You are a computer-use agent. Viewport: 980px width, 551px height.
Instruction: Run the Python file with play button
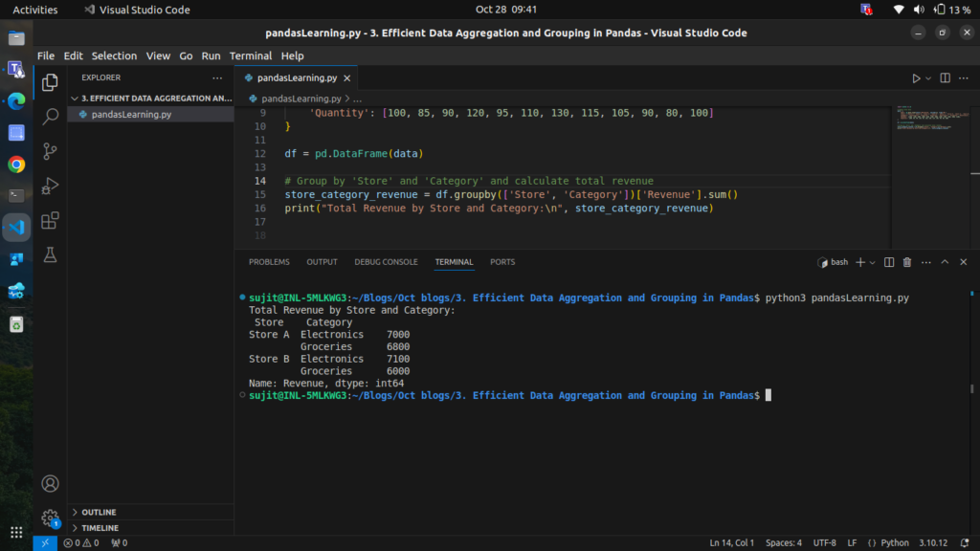point(916,78)
